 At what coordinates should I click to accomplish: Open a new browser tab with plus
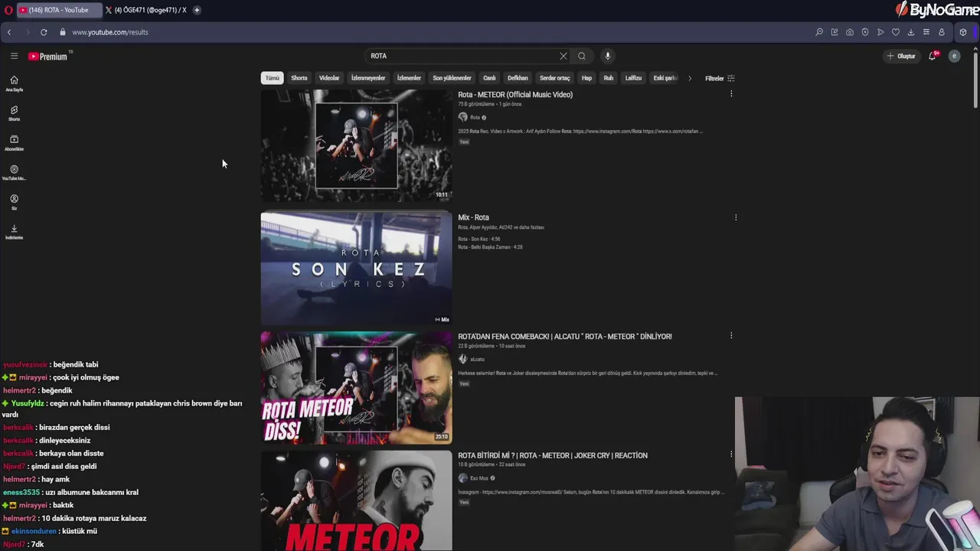tap(197, 10)
